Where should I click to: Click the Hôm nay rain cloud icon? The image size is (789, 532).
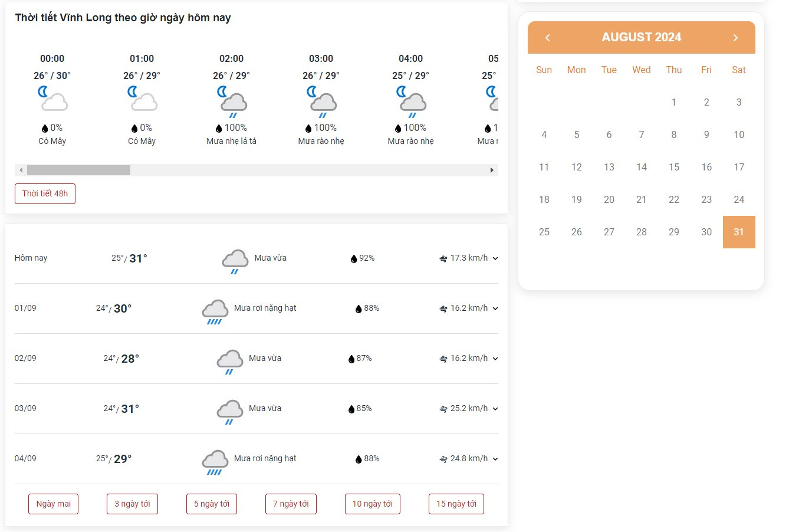235,261
